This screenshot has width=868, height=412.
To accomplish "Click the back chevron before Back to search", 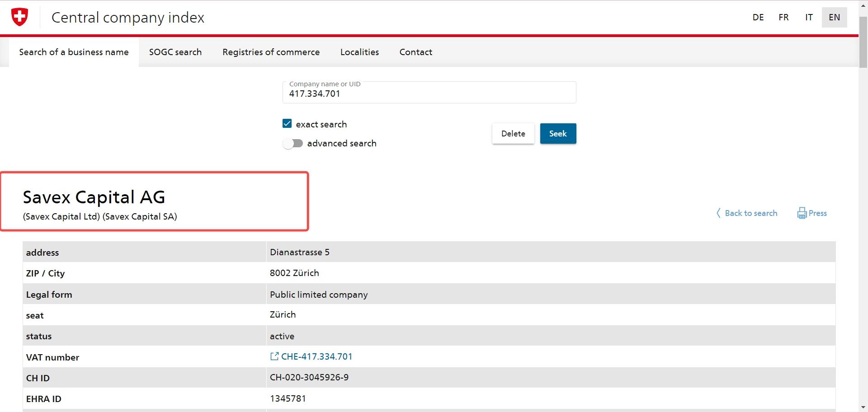I will pyautogui.click(x=718, y=213).
